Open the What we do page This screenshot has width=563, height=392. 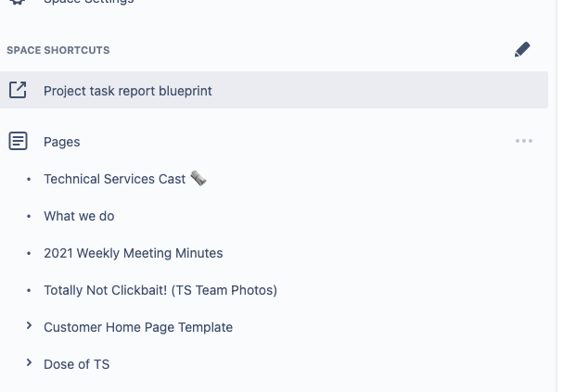(x=79, y=216)
